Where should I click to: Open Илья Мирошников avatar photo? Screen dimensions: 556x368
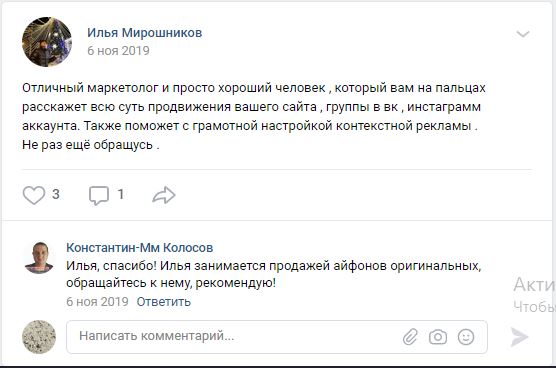(x=47, y=42)
